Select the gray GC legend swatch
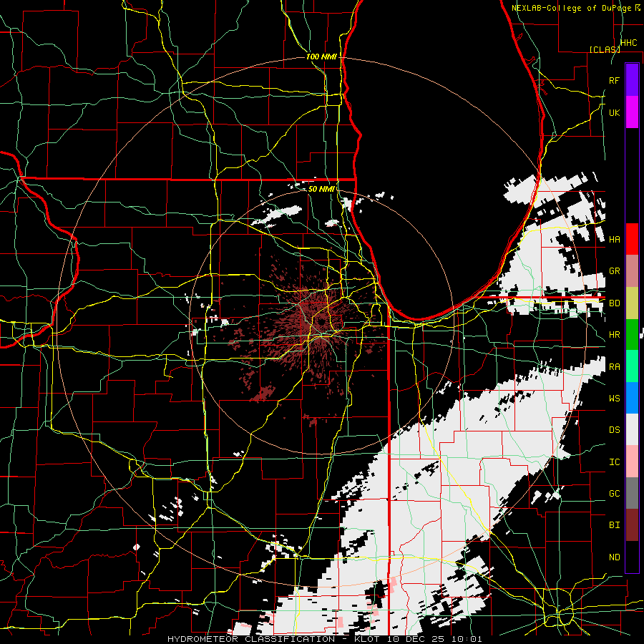Screen dimensions: 644x644 [x=632, y=493]
